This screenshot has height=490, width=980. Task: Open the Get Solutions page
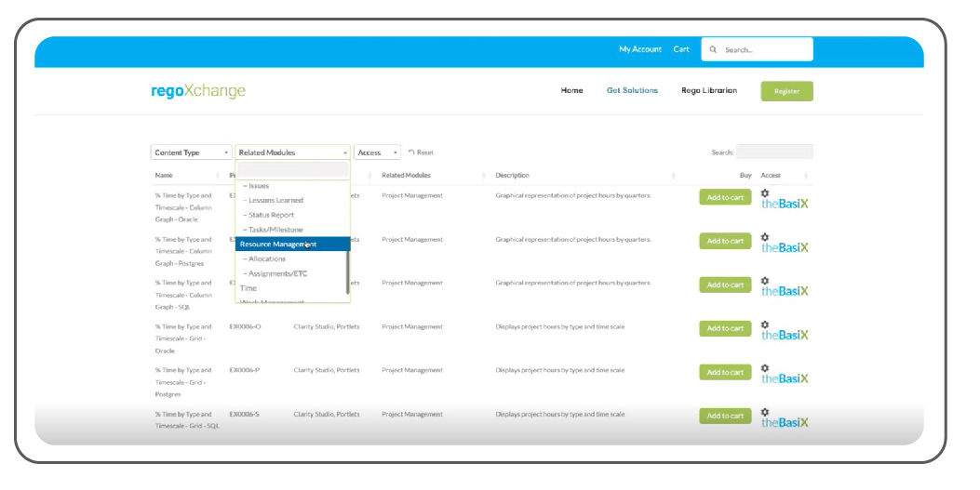tap(632, 90)
